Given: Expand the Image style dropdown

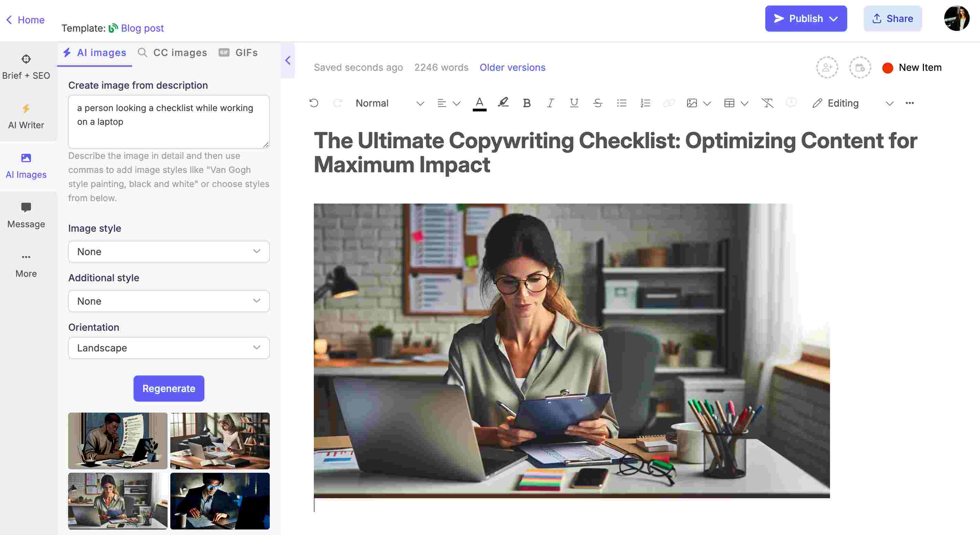Looking at the screenshot, I should coord(169,251).
